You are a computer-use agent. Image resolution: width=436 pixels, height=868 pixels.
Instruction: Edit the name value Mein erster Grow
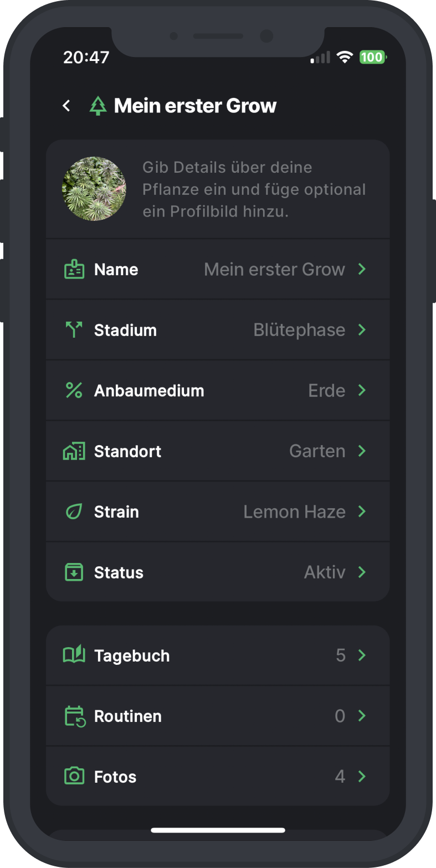274,270
